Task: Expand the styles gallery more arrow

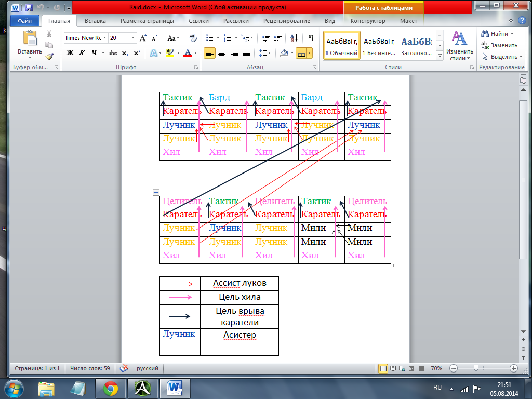Action: 440,56
